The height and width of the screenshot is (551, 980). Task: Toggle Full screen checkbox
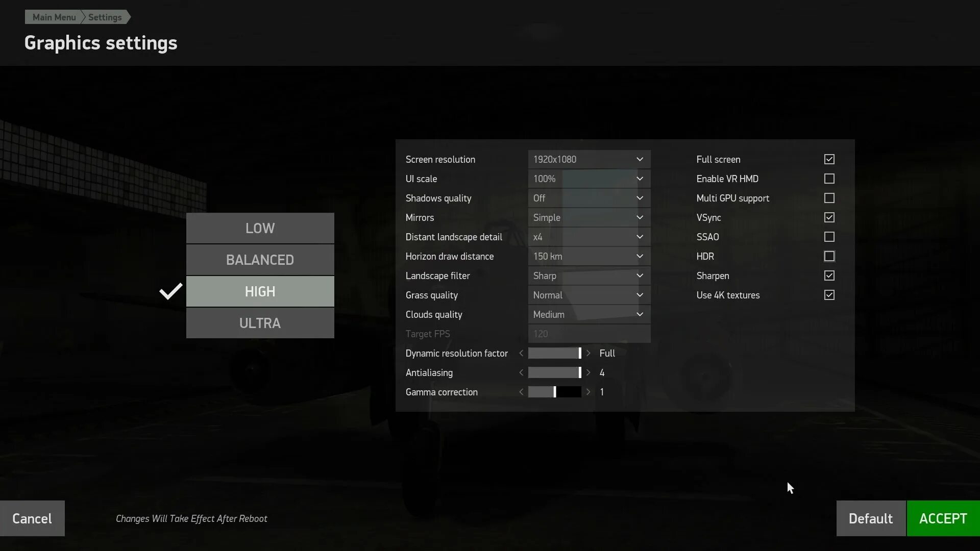click(x=829, y=160)
